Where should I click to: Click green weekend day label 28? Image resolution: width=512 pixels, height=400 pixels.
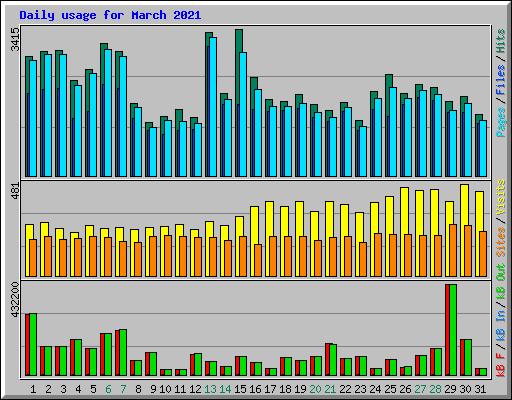435,389
